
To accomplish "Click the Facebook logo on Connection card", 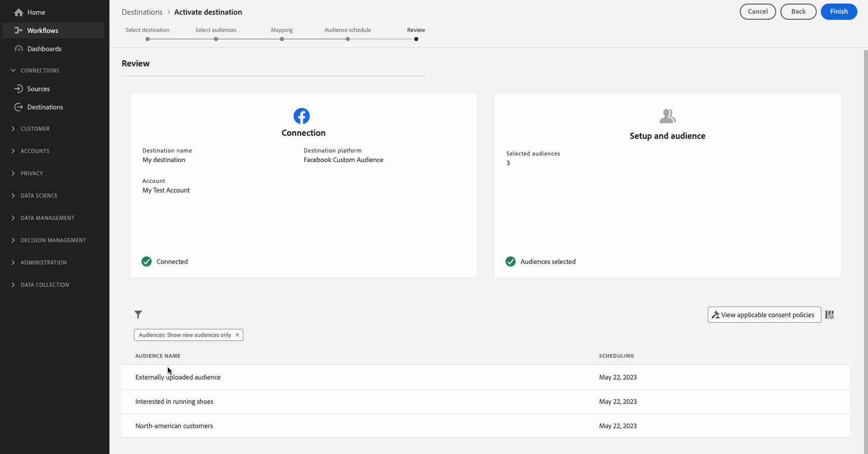I will pyautogui.click(x=302, y=116).
